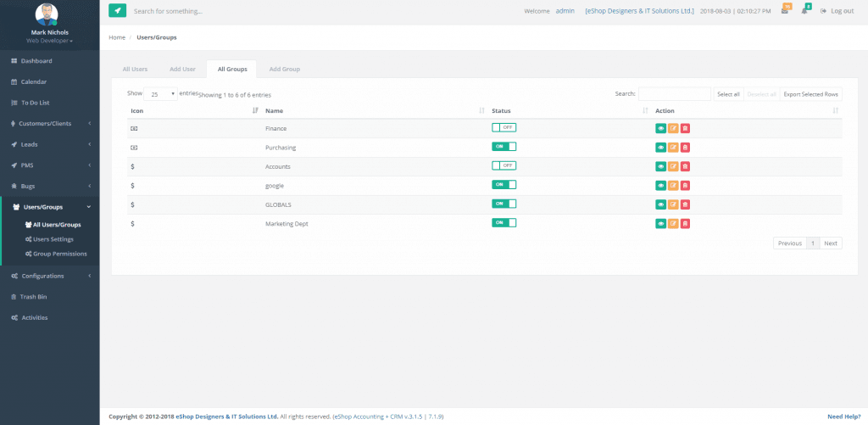The width and height of the screenshot is (868, 425).
Task: Turn off the Purchasing status switch
Action: (x=504, y=147)
